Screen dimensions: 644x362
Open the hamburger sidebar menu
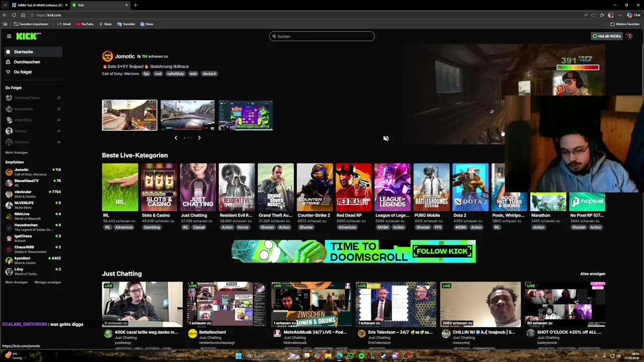click(9, 36)
